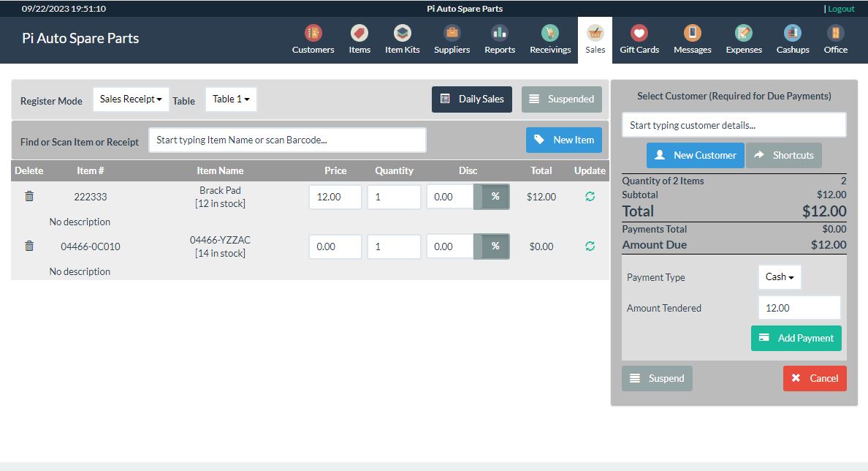The height and width of the screenshot is (471, 868).
Task: Refresh the 04466-YZZAC row update icon
Action: [590, 246]
